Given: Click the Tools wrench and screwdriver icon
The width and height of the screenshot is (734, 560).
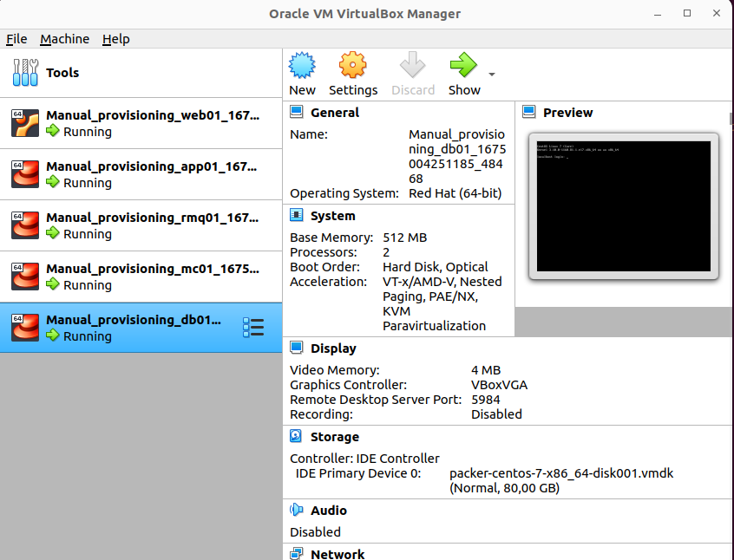Looking at the screenshot, I should [26, 73].
